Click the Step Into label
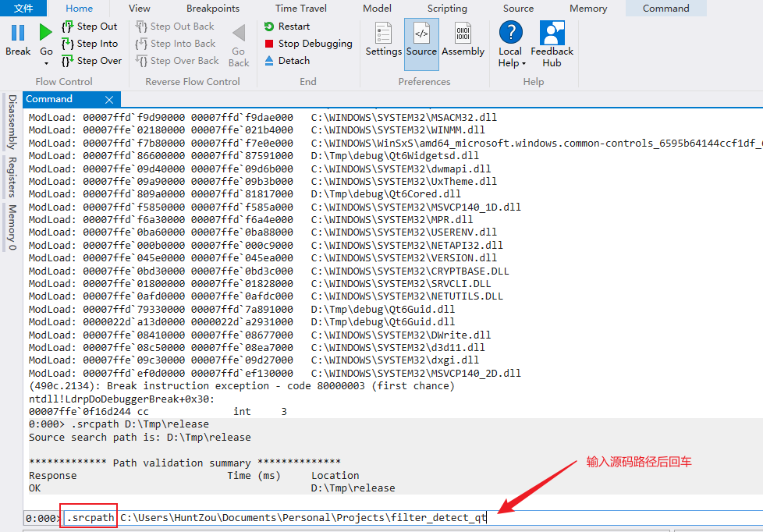Viewport: 763px width, 532px height. 98,44
